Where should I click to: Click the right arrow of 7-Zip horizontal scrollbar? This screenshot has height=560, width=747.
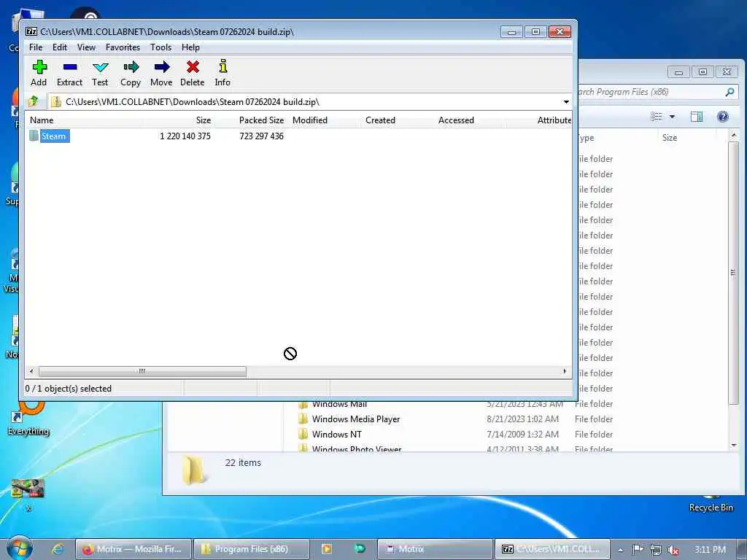click(x=565, y=371)
